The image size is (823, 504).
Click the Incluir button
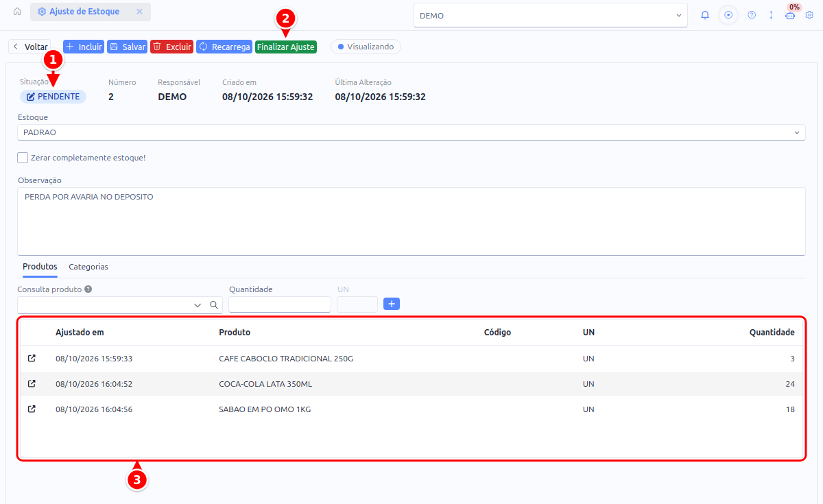83,47
